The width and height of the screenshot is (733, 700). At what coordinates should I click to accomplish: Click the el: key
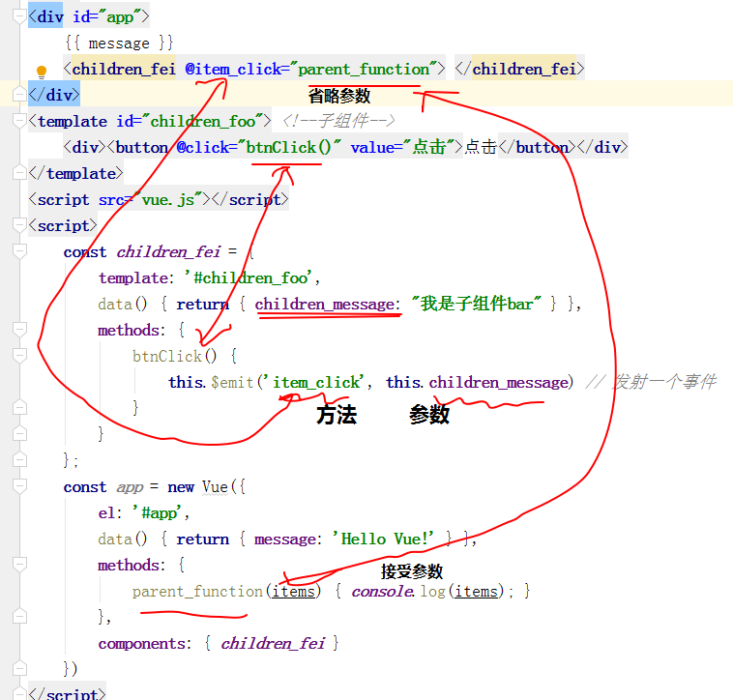click(x=110, y=513)
